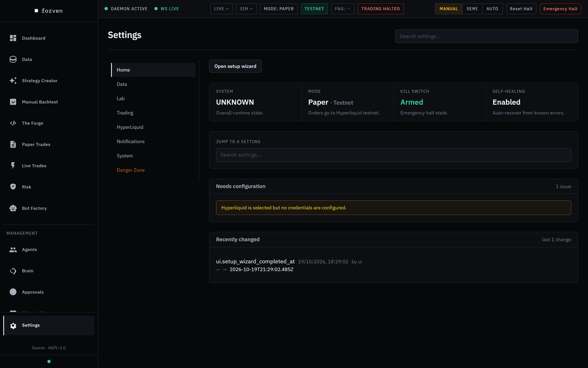Switch to SEMI trading mode
This screenshot has height=368, width=588.
point(472,9)
